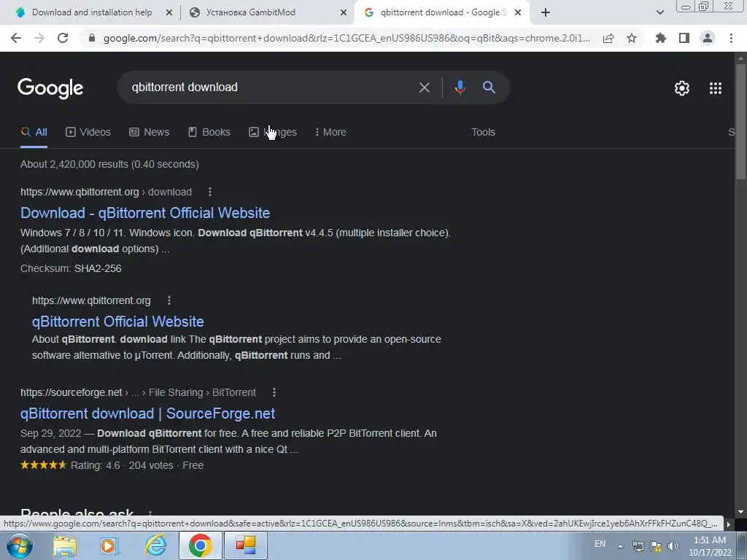Image resolution: width=747 pixels, height=560 pixels.
Task: Open options for the SourceForge result
Action: [x=274, y=392]
